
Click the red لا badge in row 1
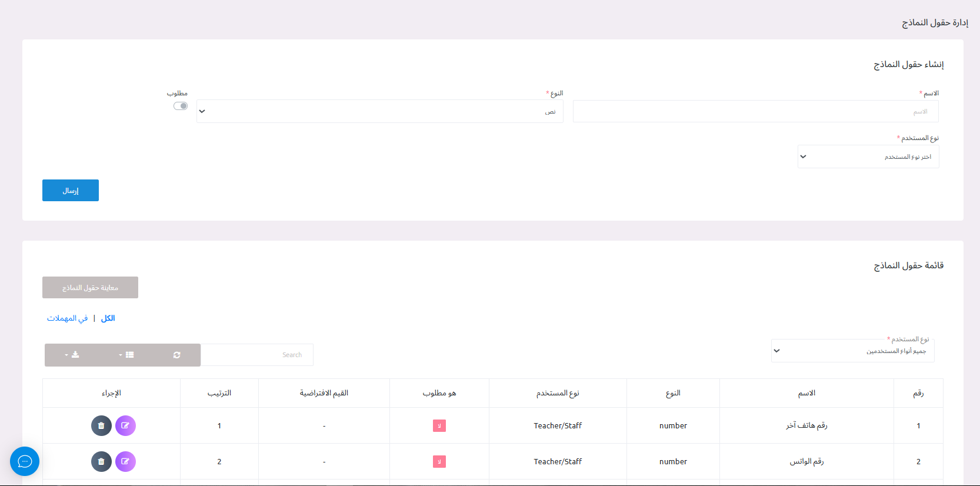coord(439,426)
